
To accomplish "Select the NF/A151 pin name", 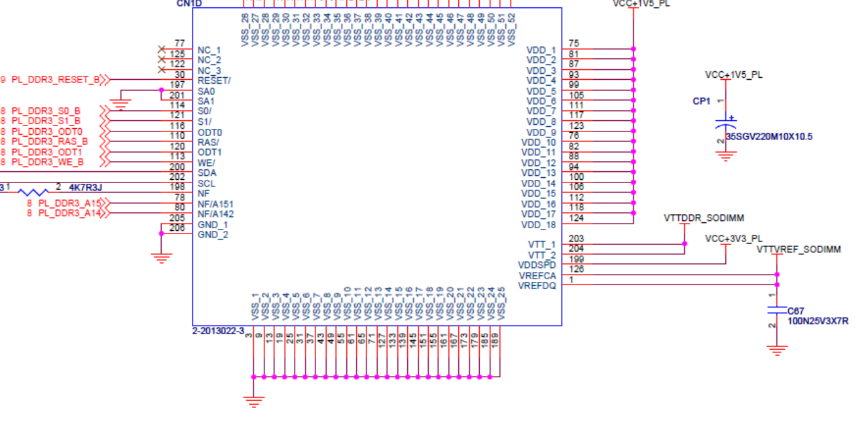I will click(x=215, y=204).
